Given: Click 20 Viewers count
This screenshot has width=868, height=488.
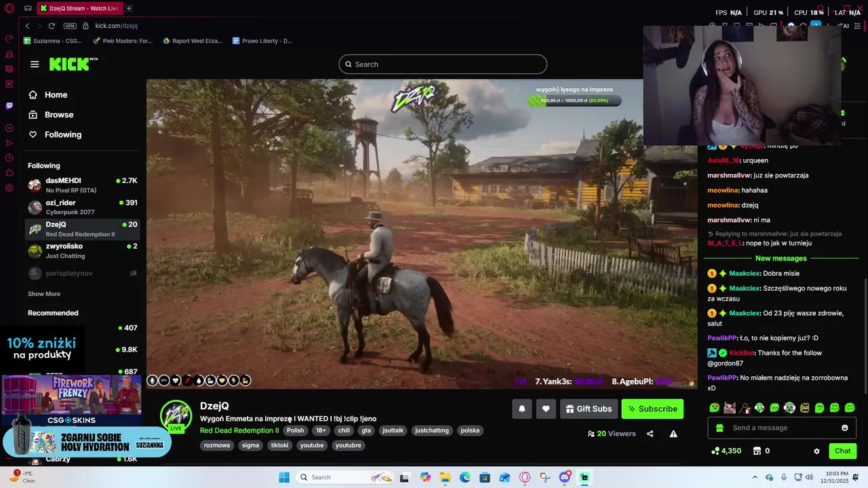Looking at the screenshot, I should pos(612,434).
